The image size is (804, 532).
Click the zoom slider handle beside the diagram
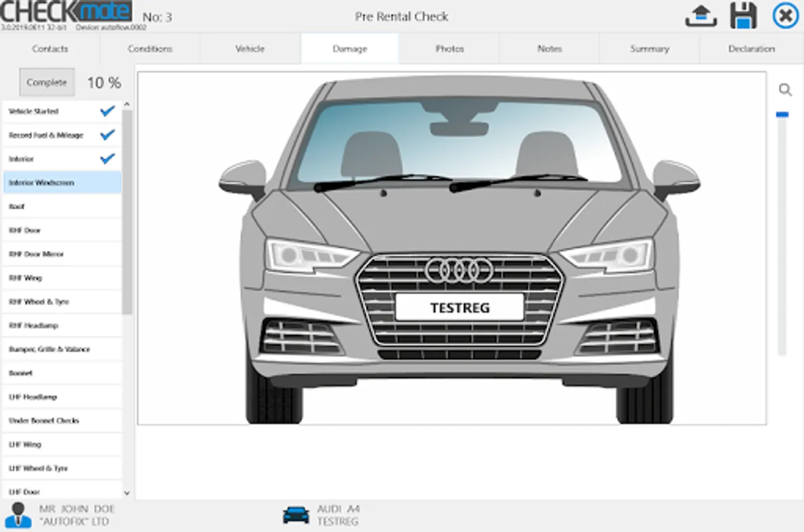tap(782, 115)
